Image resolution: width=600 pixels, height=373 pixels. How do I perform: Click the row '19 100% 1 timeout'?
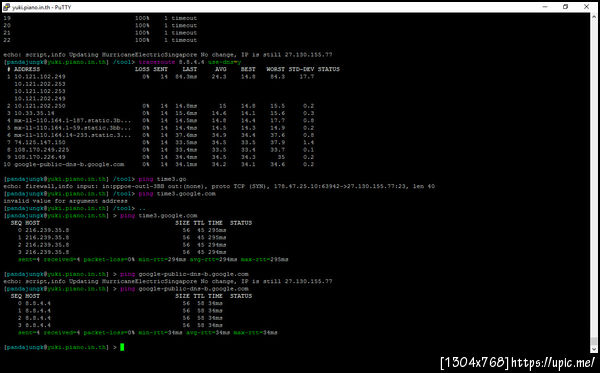[x=100, y=18]
